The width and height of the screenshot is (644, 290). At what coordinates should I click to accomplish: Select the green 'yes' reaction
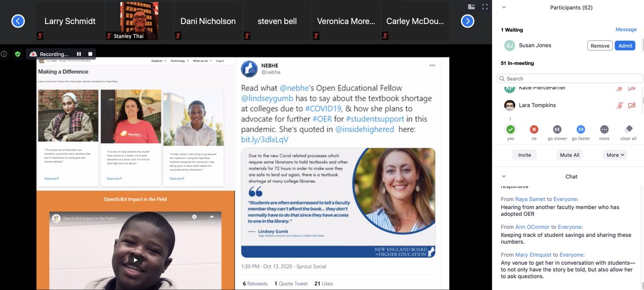coord(510,129)
